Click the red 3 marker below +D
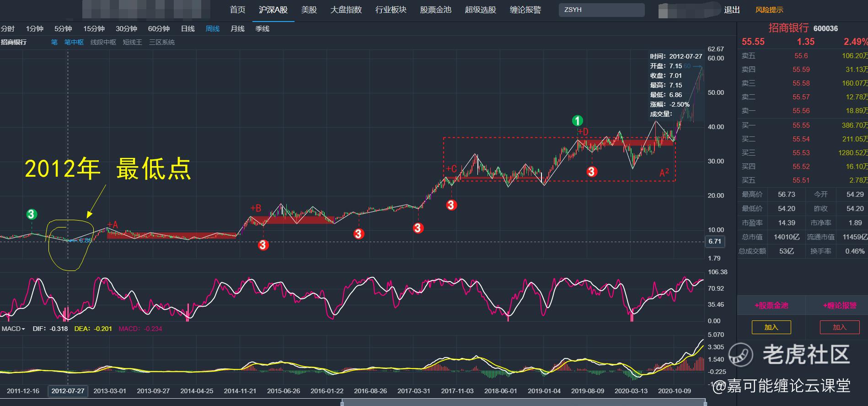 592,171
